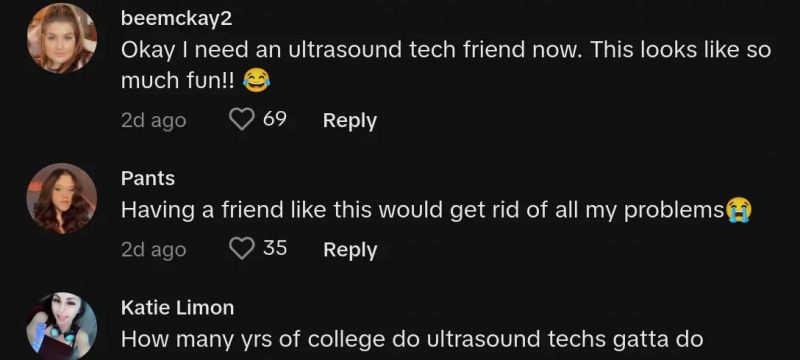Click the laughing emoji after 'much fun!!'
Viewport: 800px width, 360px height.
click(x=256, y=81)
